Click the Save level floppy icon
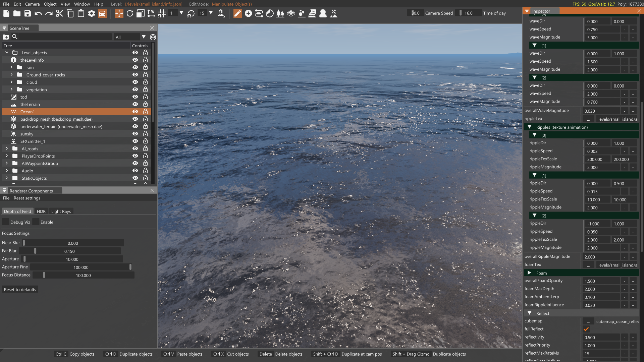The width and height of the screenshot is (644, 362). pyautogui.click(x=28, y=13)
